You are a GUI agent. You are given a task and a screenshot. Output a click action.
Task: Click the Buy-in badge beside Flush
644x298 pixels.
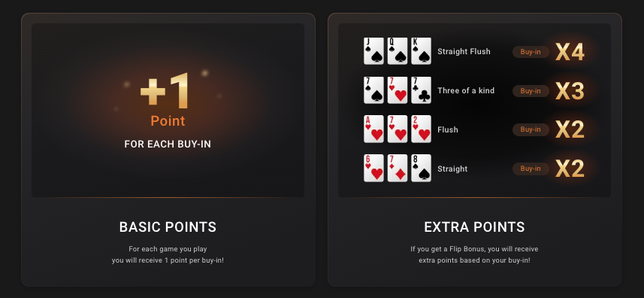tap(531, 129)
